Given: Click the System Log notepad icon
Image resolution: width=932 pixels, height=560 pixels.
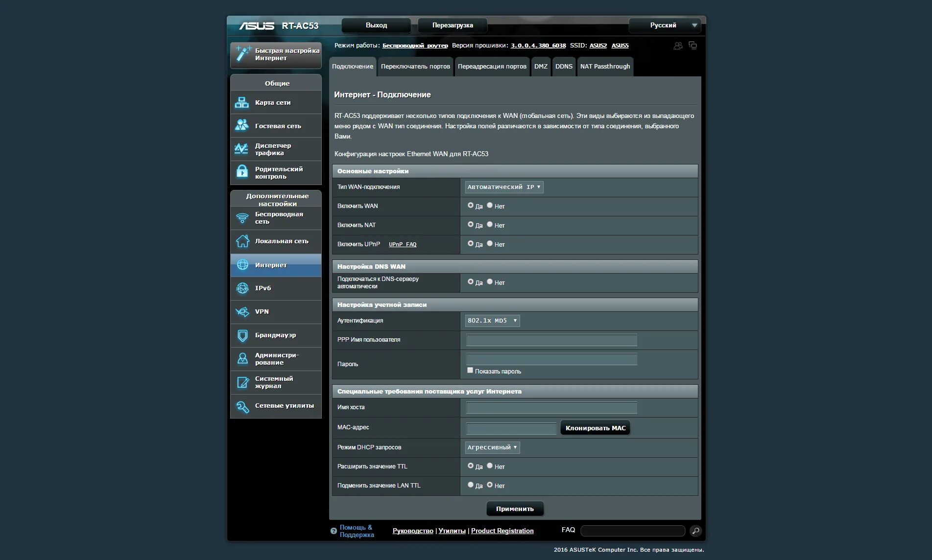Looking at the screenshot, I should tap(242, 382).
